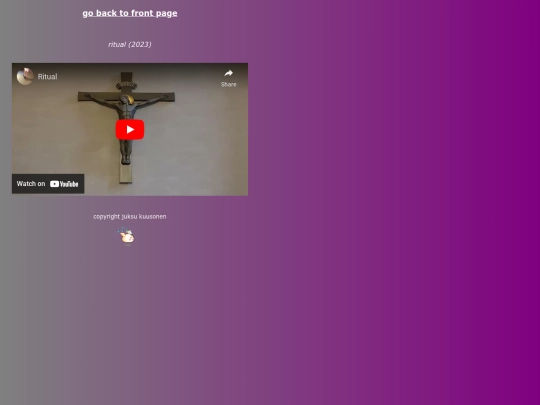Select the 'ritual (2023)' caption text
Screen dimensions: 540x405
(x=130, y=44)
